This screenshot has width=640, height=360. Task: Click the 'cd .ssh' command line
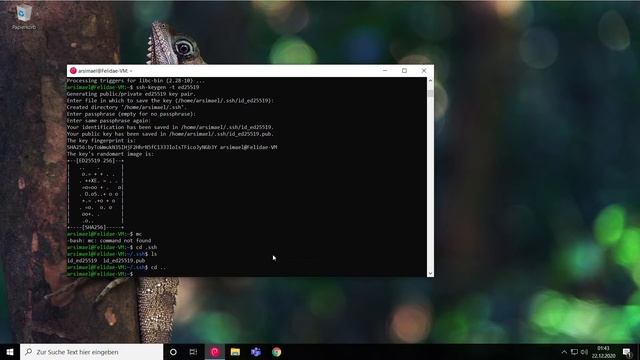pos(111,247)
